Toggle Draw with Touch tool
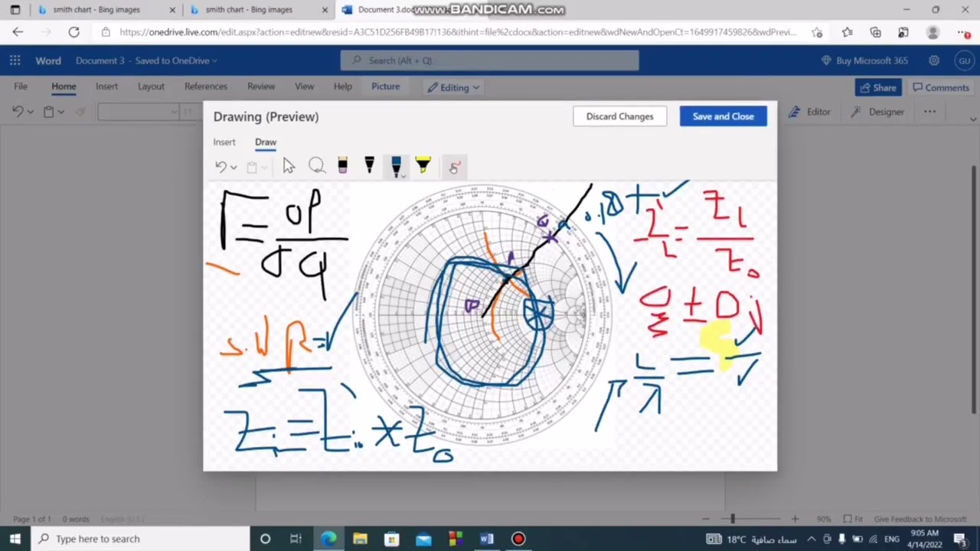This screenshot has height=551, width=980. point(454,167)
